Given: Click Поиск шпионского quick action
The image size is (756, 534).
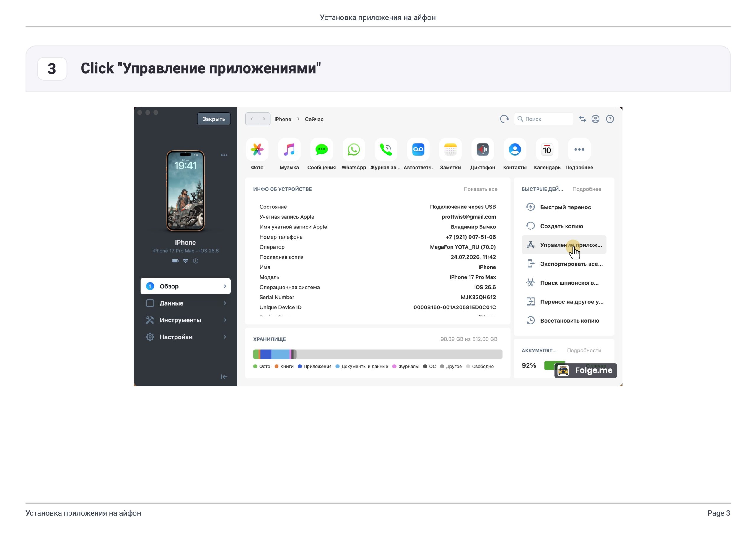Looking at the screenshot, I should point(564,282).
